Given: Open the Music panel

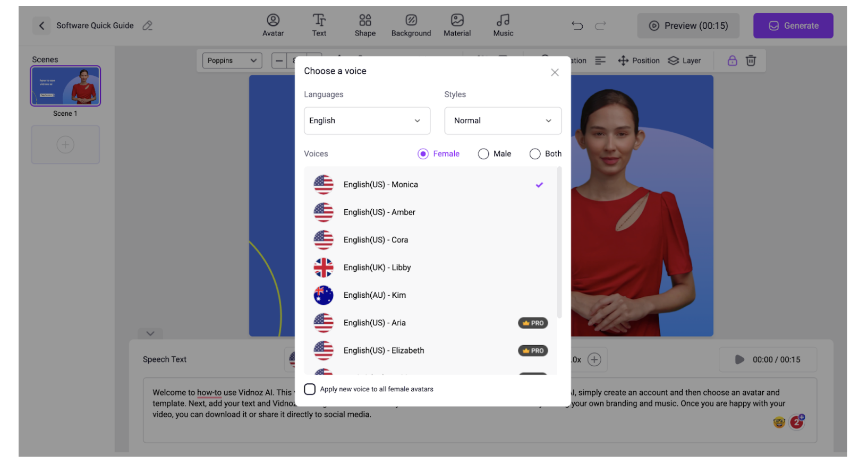Looking at the screenshot, I should [x=503, y=25].
